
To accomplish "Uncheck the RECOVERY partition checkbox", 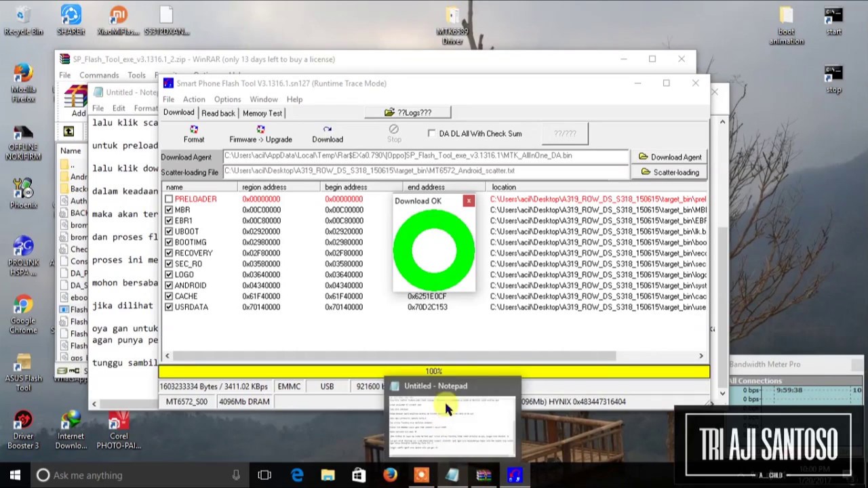I will 169,253.
